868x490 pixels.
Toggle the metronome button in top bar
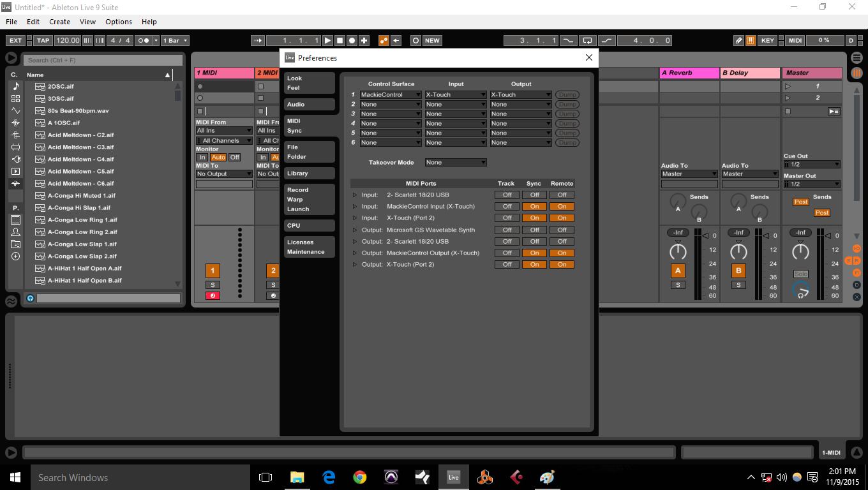coord(142,40)
